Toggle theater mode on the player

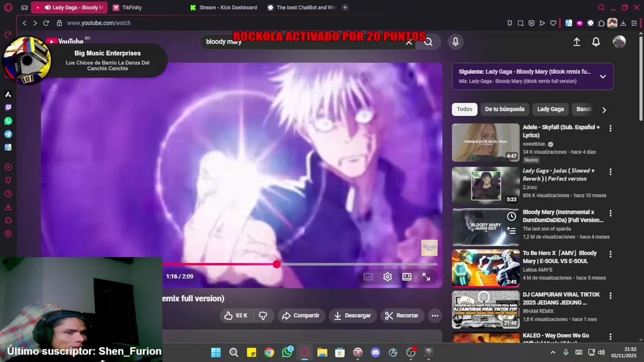[x=407, y=277]
